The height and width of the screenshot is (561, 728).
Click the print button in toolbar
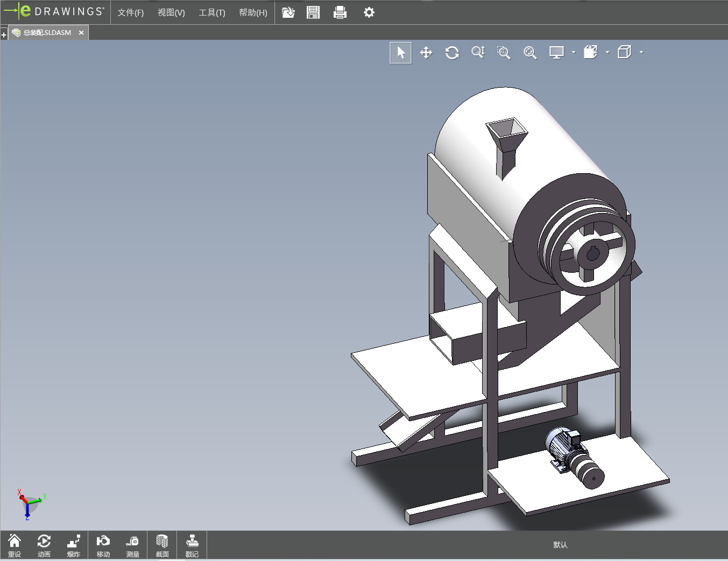coord(340,12)
